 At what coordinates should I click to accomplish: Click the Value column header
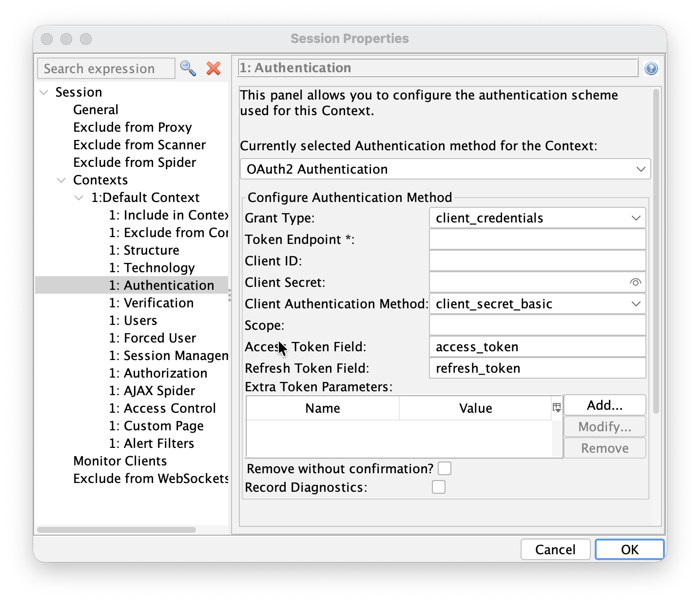coord(475,408)
